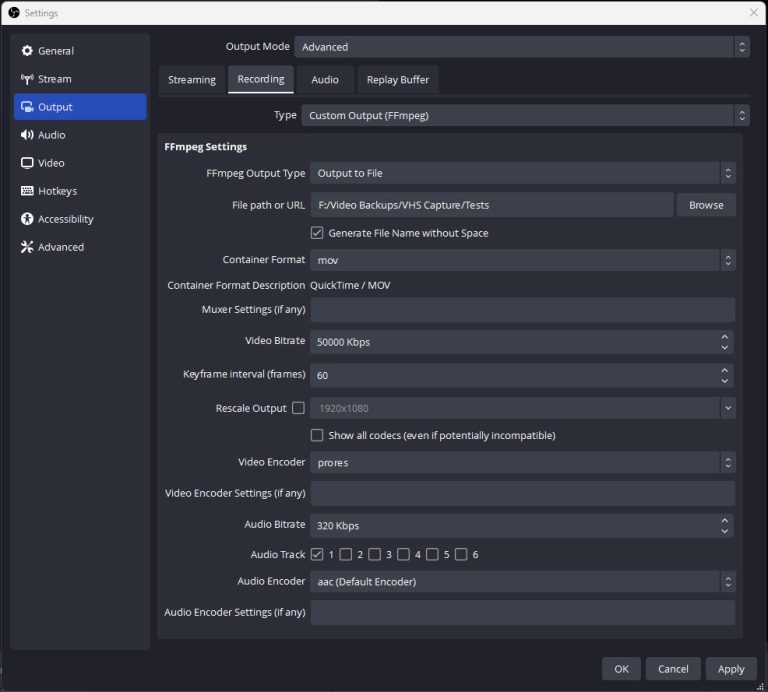Open the Output Mode dropdown

521,47
